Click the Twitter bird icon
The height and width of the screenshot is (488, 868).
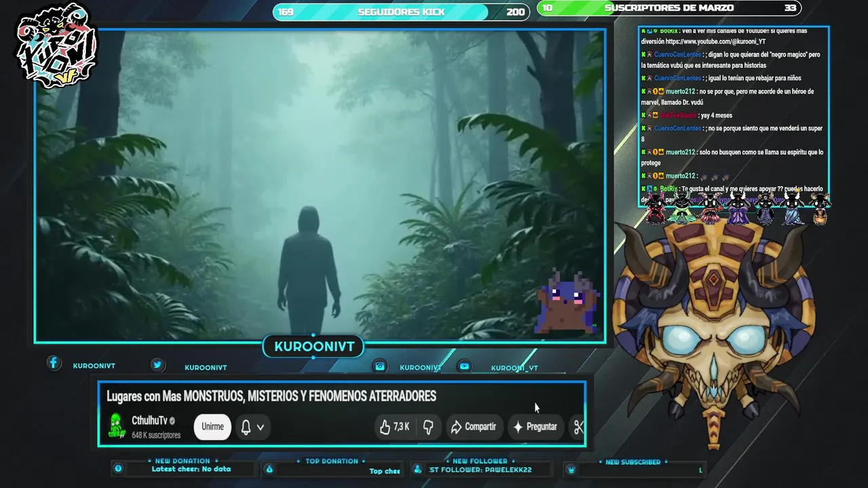pyautogui.click(x=157, y=365)
